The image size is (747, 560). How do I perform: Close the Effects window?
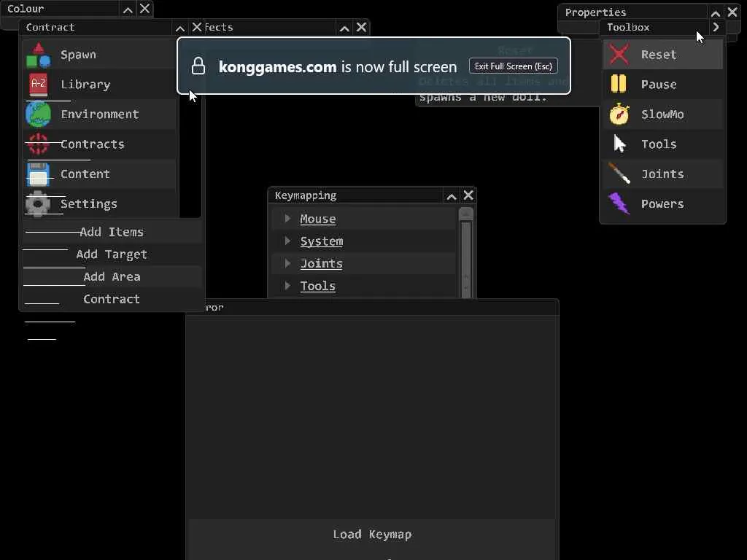click(362, 27)
